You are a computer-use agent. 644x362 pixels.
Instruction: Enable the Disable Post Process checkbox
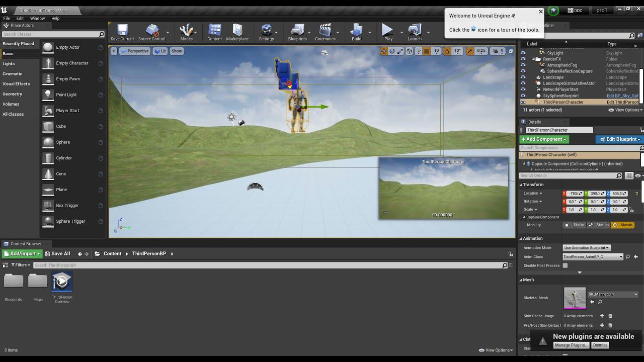click(565, 265)
